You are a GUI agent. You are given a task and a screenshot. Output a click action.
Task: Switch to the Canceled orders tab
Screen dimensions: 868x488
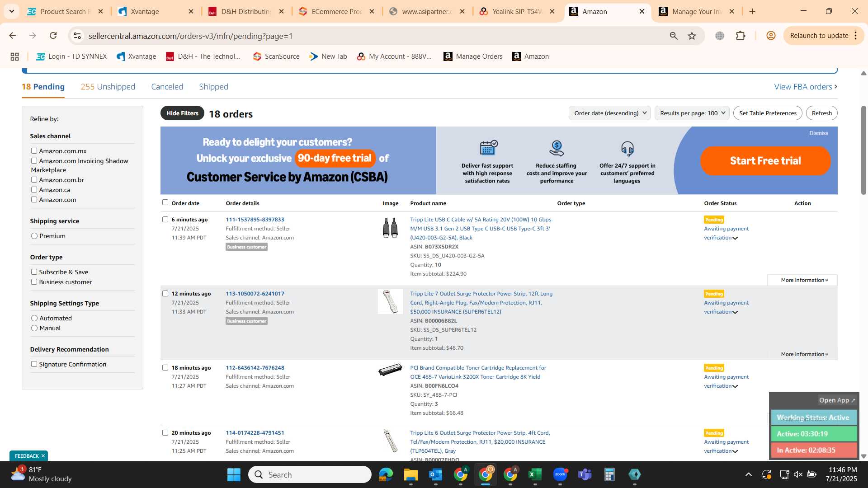[x=167, y=87]
